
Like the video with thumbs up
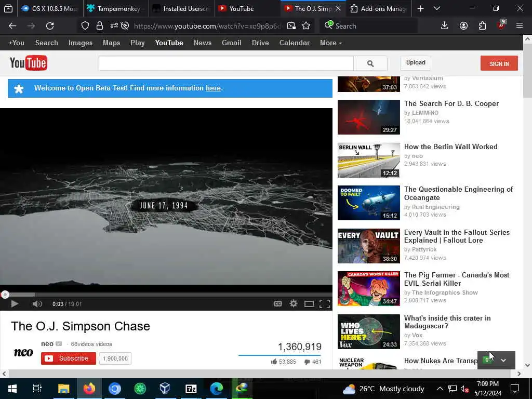(x=274, y=362)
